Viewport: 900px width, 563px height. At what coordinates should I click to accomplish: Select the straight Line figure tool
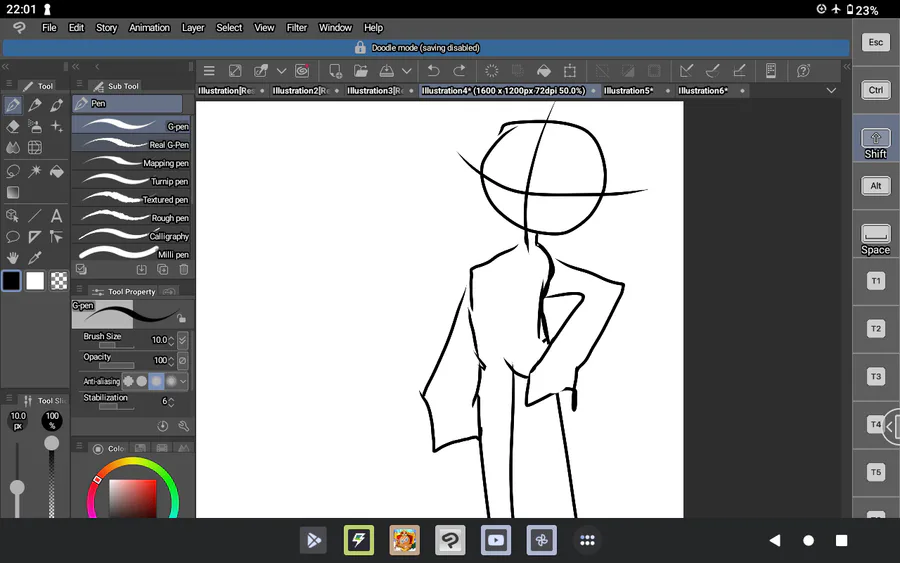35,216
